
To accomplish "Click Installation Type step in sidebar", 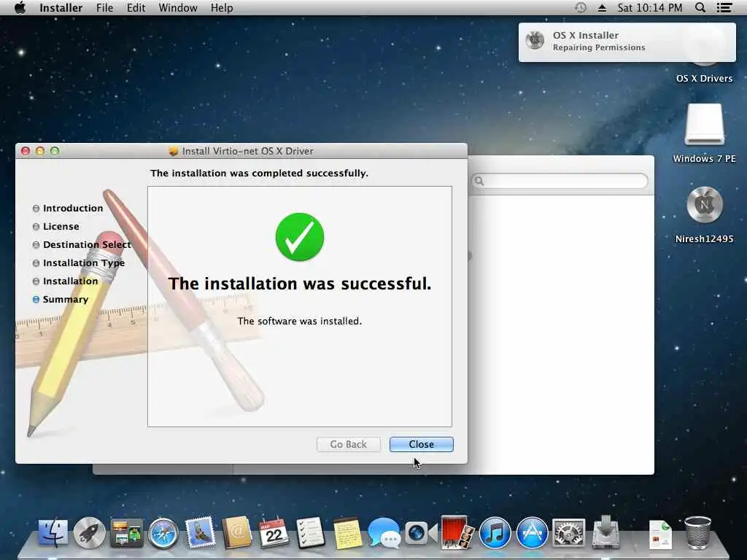I will pos(79,262).
